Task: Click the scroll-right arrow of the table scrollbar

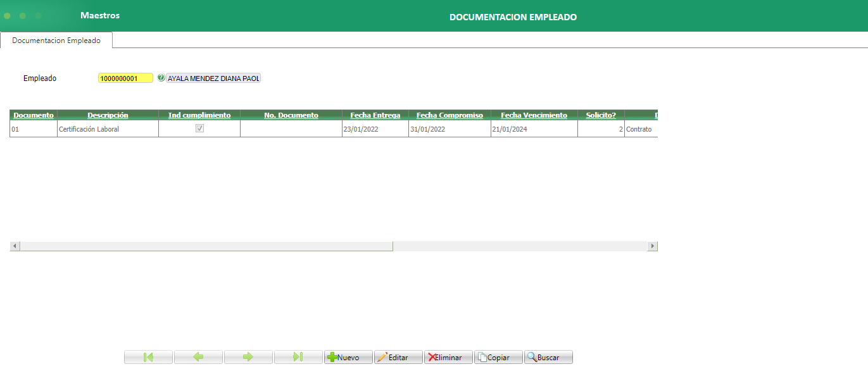Action: (x=653, y=246)
